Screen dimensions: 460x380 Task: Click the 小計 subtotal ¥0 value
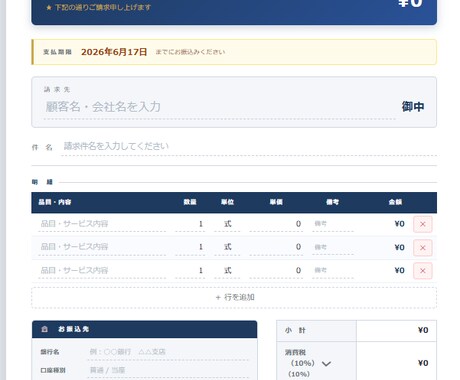(423, 330)
